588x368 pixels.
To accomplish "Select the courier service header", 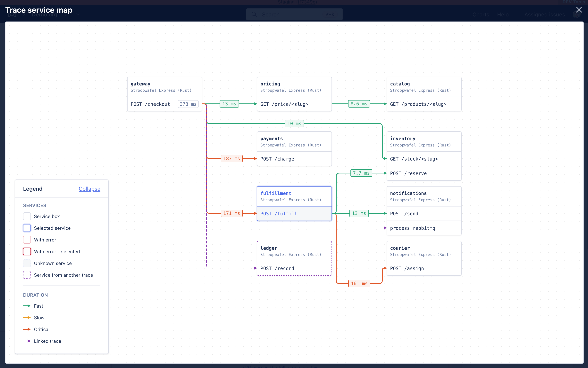I will pos(424,251).
